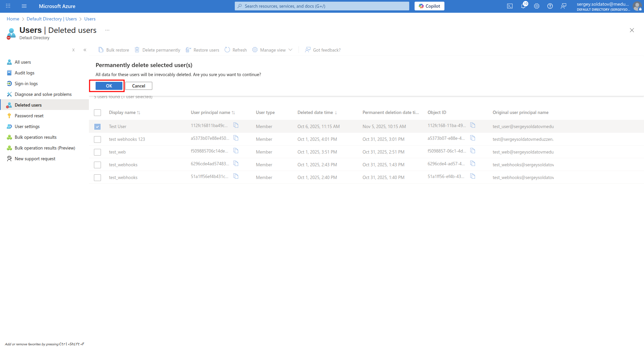Copy Object ID a5373b07-e88e-4 icon

(x=473, y=138)
